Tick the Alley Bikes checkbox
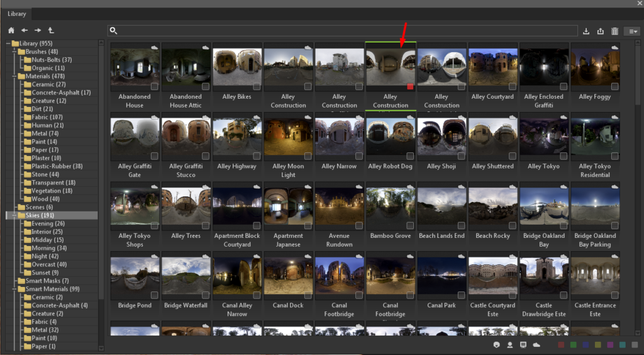The height and width of the screenshot is (355, 644). coord(257,86)
